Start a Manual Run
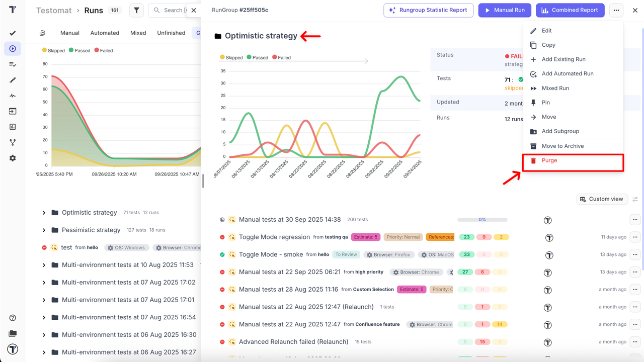Image resolution: width=644 pixels, height=362 pixels. [x=505, y=10]
